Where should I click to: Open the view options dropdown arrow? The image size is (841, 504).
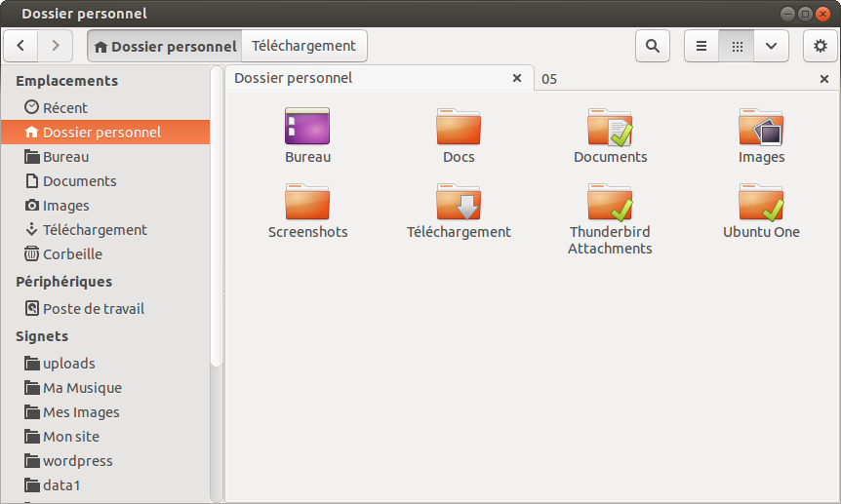pos(771,46)
